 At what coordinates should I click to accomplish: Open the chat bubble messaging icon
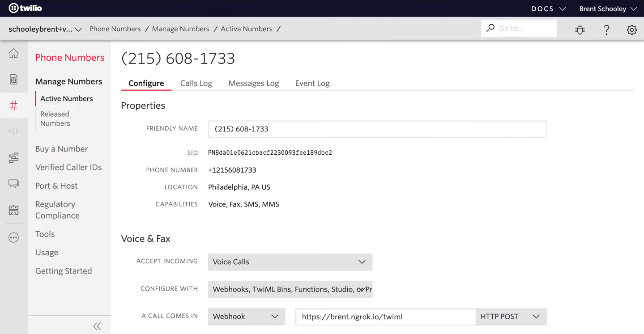[x=13, y=183]
